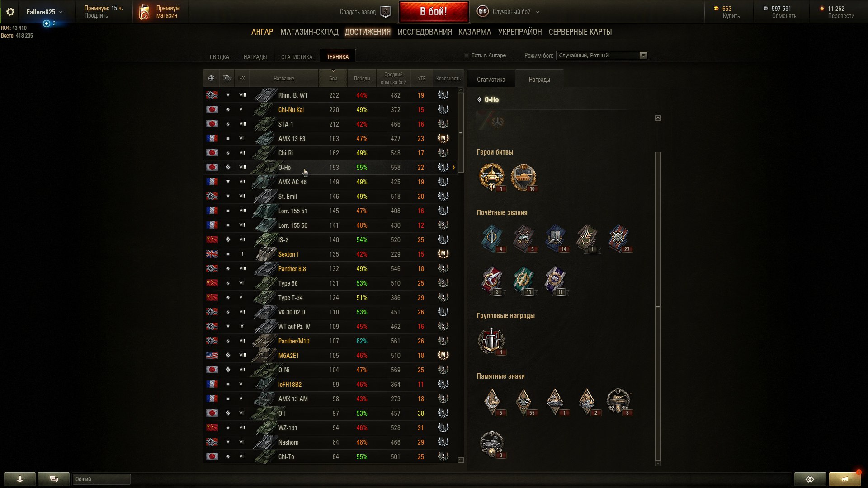Enable the 'Есть в Ангаре' checkbox

tap(467, 56)
